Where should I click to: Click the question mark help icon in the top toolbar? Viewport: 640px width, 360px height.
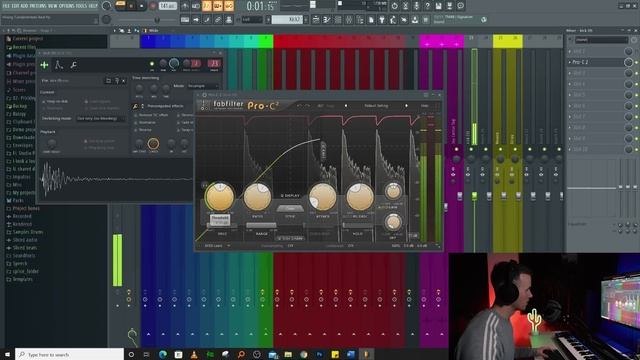pos(427,6)
